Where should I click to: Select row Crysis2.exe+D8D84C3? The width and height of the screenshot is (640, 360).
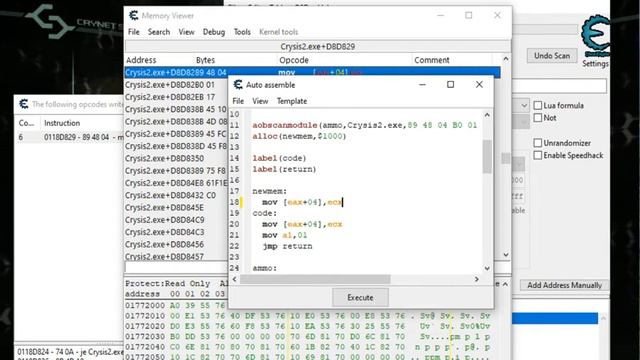176,232
